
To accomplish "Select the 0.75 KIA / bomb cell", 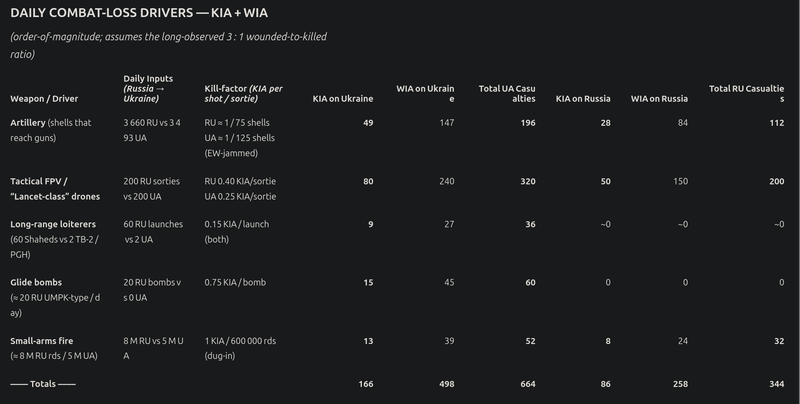I will click(235, 283).
